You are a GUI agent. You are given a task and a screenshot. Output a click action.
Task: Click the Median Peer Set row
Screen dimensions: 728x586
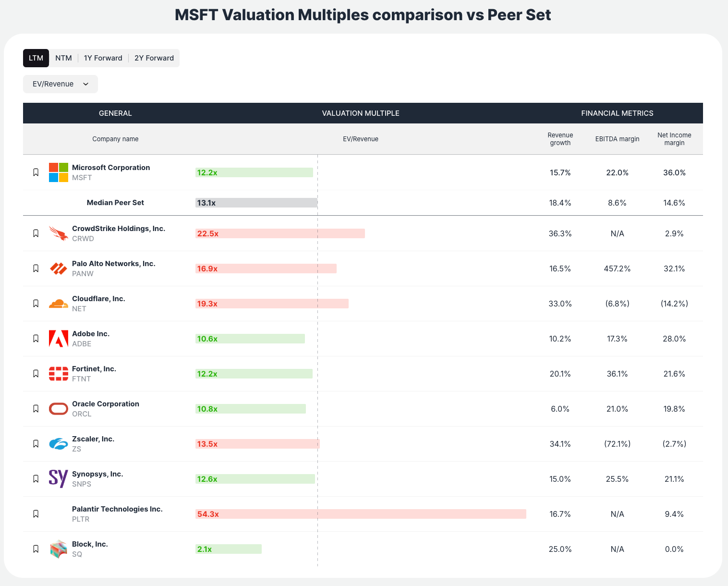click(x=115, y=203)
